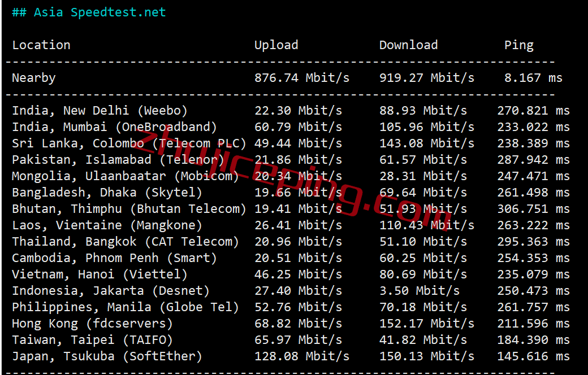
Task: Click Phnom Penh download 60.25 Mbit/s
Action: click(x=423, y=258)
